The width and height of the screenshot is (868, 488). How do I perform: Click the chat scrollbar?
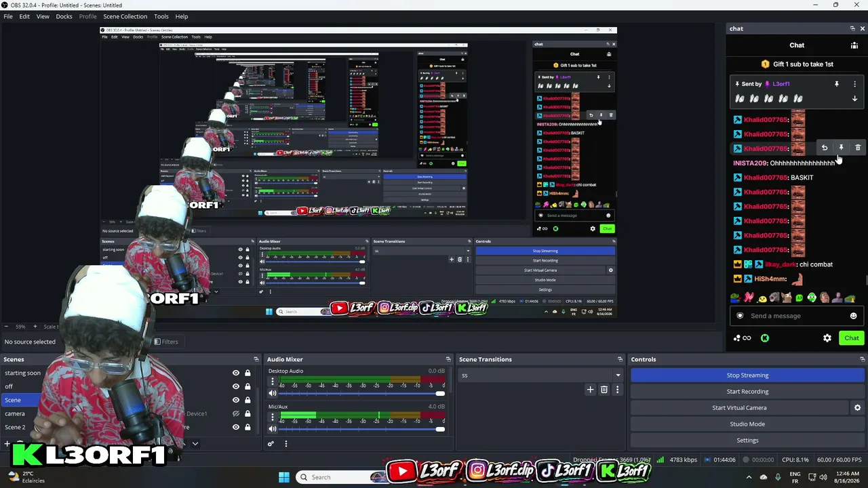click(865, 280)
